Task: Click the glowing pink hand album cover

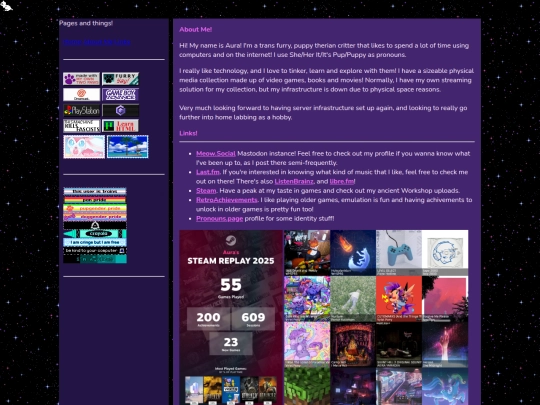Action: click(x=445, y=345)
